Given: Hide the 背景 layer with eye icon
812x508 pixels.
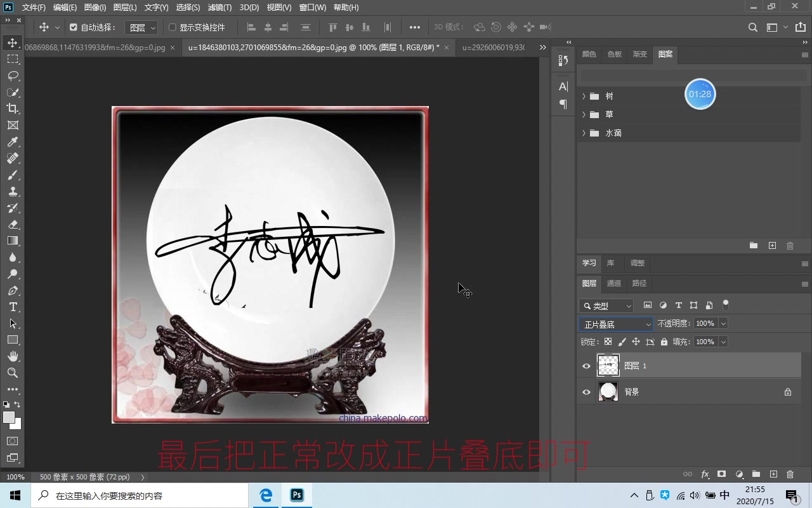Looking at the screenshot, I should 586,392.
